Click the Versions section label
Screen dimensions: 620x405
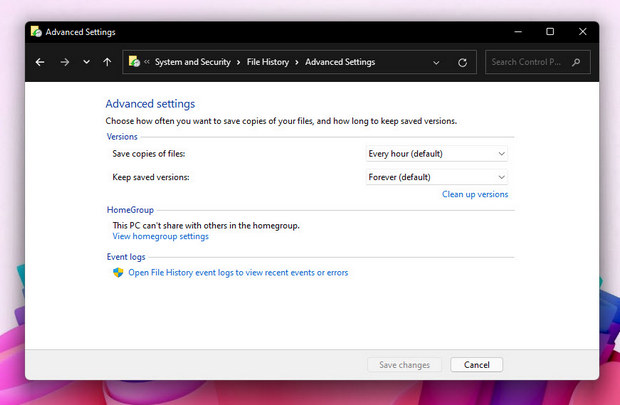(122, 136)
